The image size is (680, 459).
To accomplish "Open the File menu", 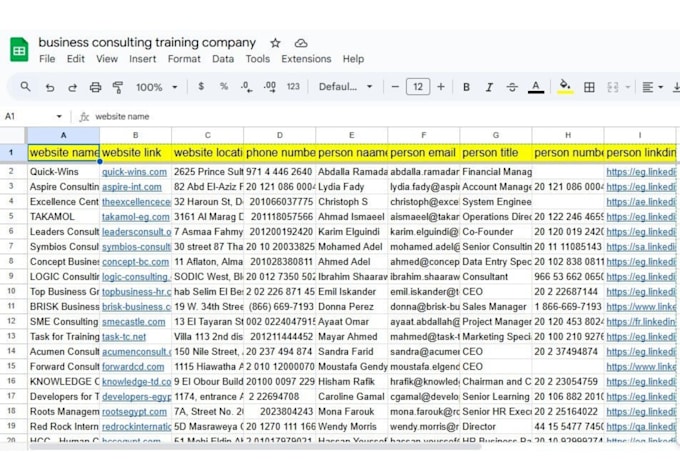I will coord(47,59).
